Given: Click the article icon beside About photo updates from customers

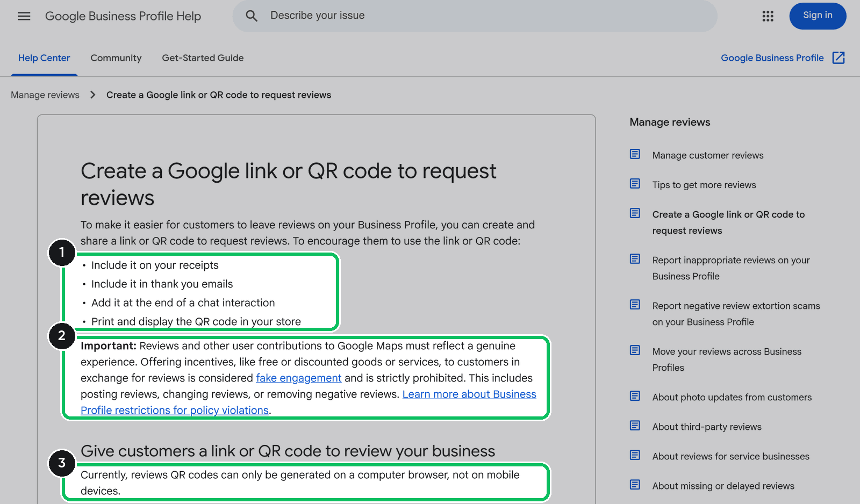Looking at the screenshot, I should (x=635, y=396).
